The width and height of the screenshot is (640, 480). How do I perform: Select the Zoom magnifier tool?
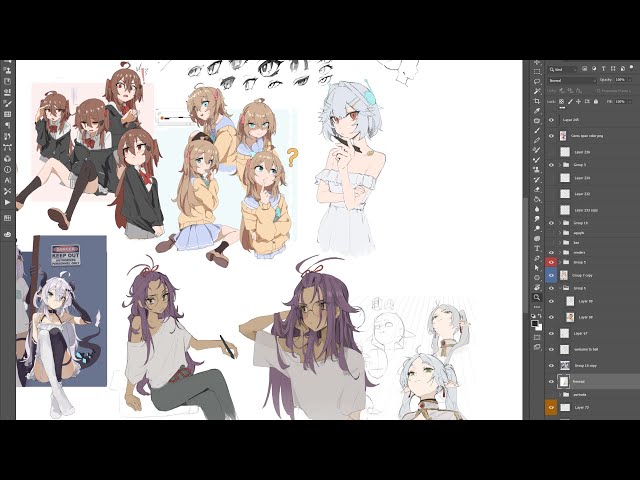click(537, 297)
